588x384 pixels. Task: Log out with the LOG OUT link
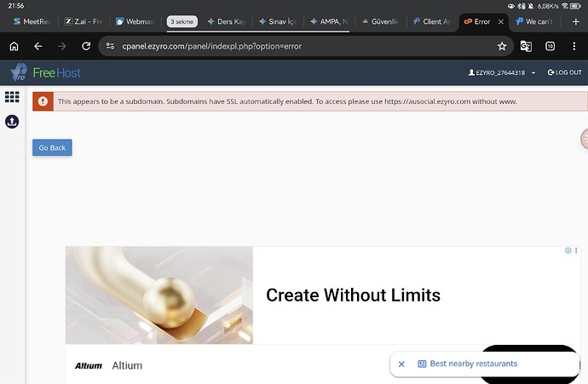tap(565, 72)
